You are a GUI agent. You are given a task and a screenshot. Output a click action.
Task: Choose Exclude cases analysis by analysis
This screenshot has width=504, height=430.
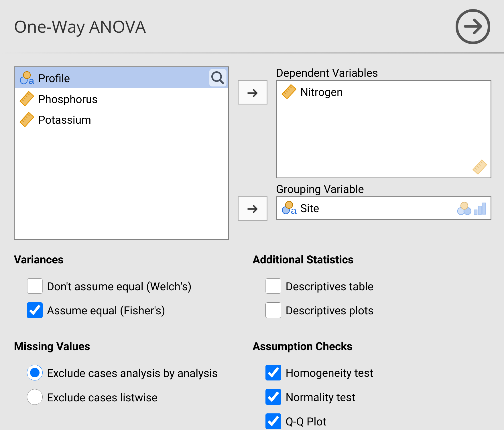(35, 373)
